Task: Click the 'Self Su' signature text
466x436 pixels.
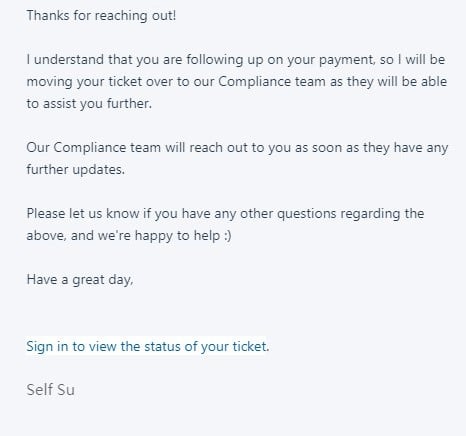Action: [x=50, y=390]
